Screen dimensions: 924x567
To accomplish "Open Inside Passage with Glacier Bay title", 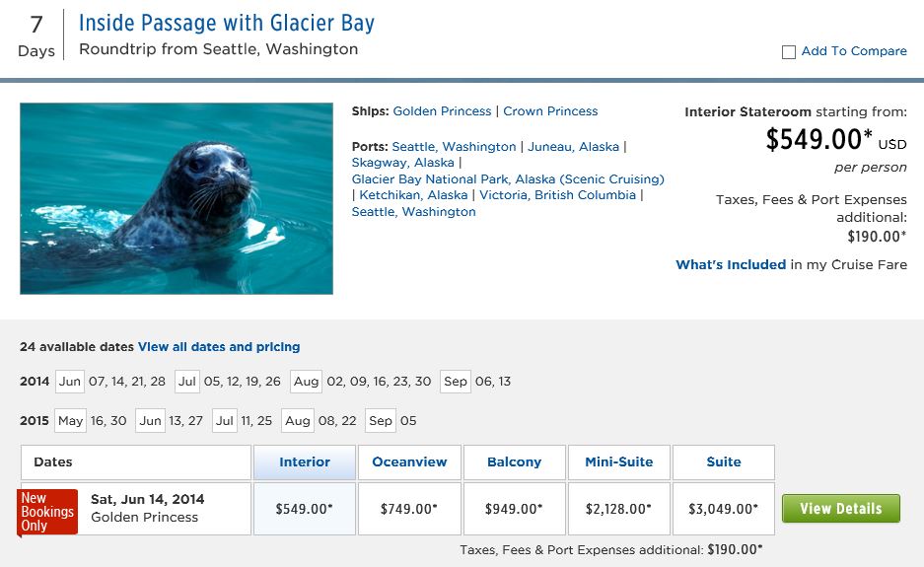I will point(226,23).
